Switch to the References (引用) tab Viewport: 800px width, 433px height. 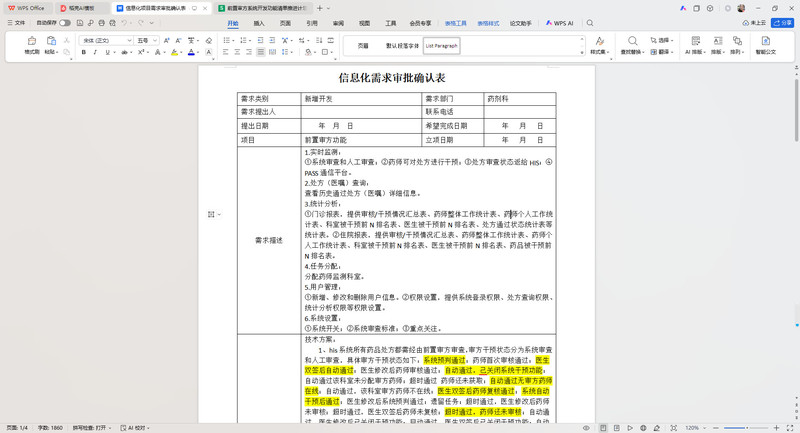312,23
